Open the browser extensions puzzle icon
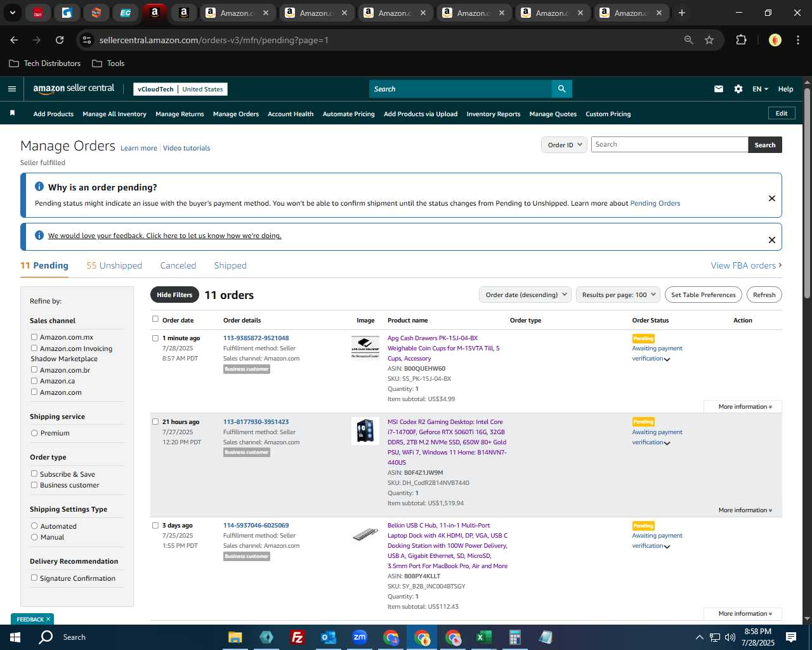Screen dimensions: 812x650 click(x=741, y=40)
